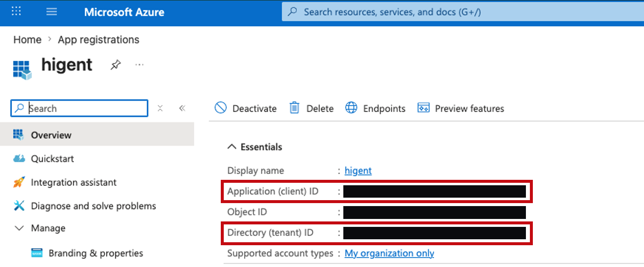Open the portal hamburger menu
This screenshot has width=644, height=267.
pos(52,11)
